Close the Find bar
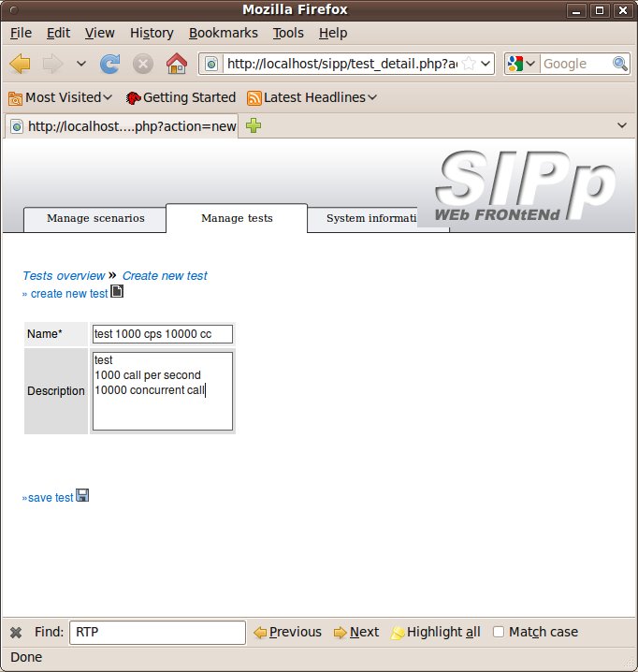638x672 pixels. [16, 632]
